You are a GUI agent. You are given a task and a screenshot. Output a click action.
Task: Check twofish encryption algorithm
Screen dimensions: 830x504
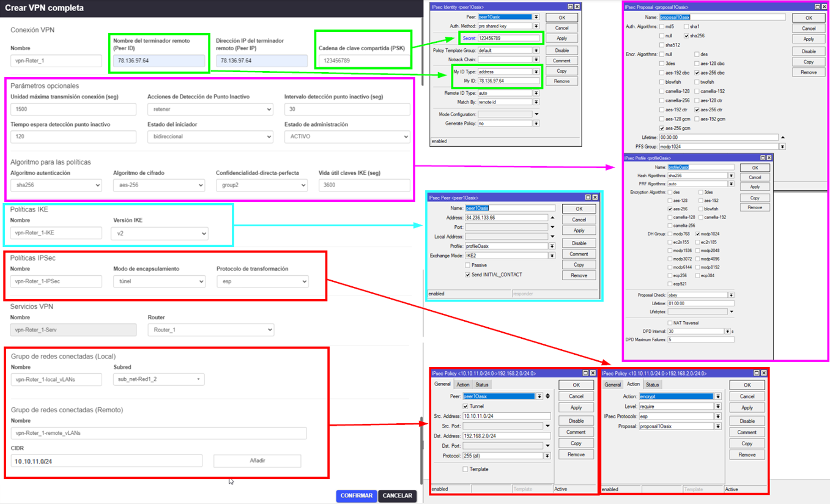pyautogui.click(x=697, y=82)
